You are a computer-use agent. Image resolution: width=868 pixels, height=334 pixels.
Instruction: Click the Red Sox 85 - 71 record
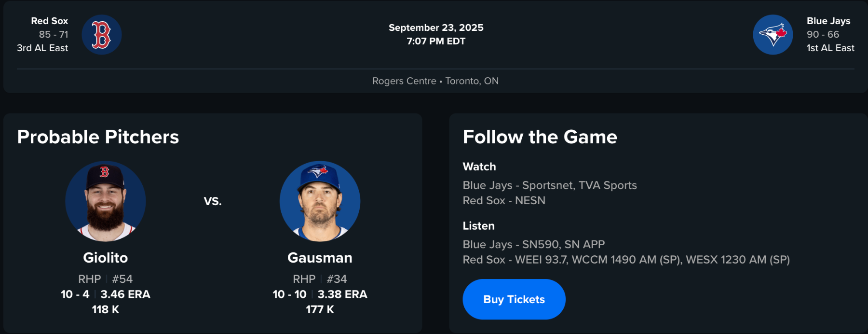54,34
